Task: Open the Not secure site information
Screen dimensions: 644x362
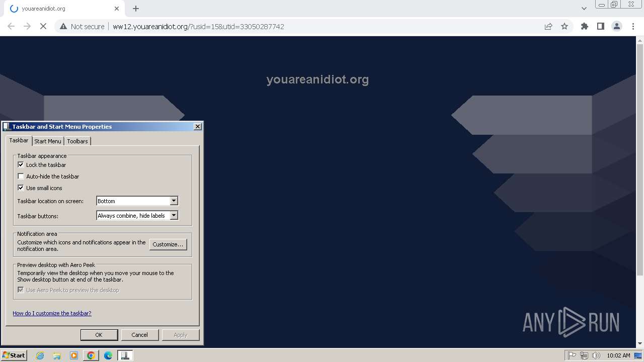Action: (82, 26)
